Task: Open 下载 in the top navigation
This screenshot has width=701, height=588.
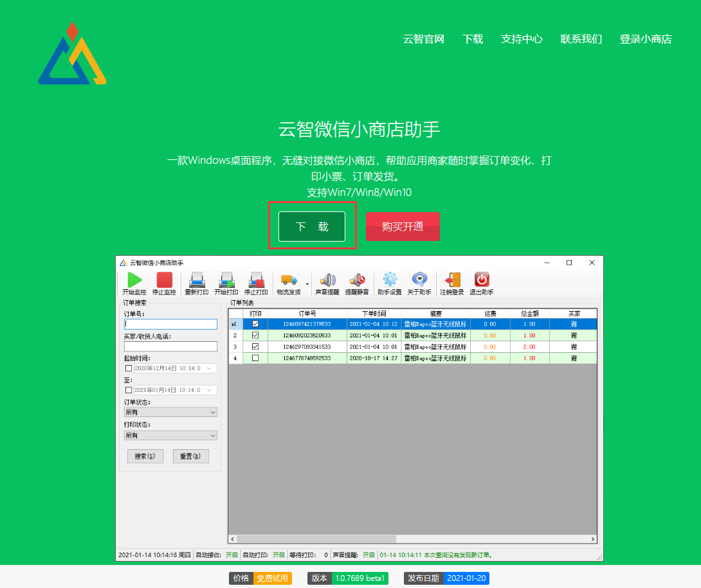Action: tap(473, 39)
